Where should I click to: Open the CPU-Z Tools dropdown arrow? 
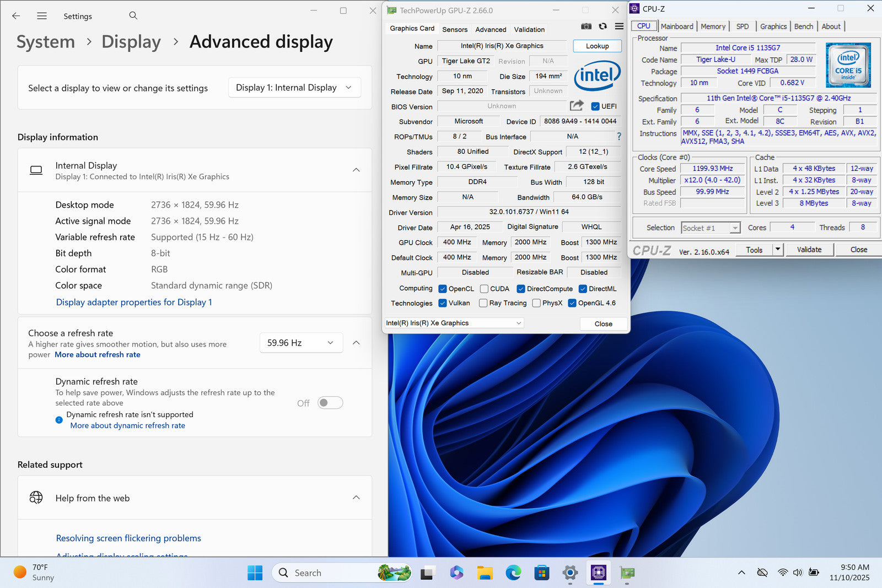point(777,250)
